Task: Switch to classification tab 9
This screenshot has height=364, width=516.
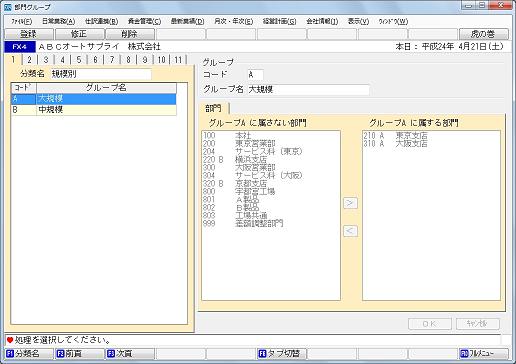Action: 145,60
